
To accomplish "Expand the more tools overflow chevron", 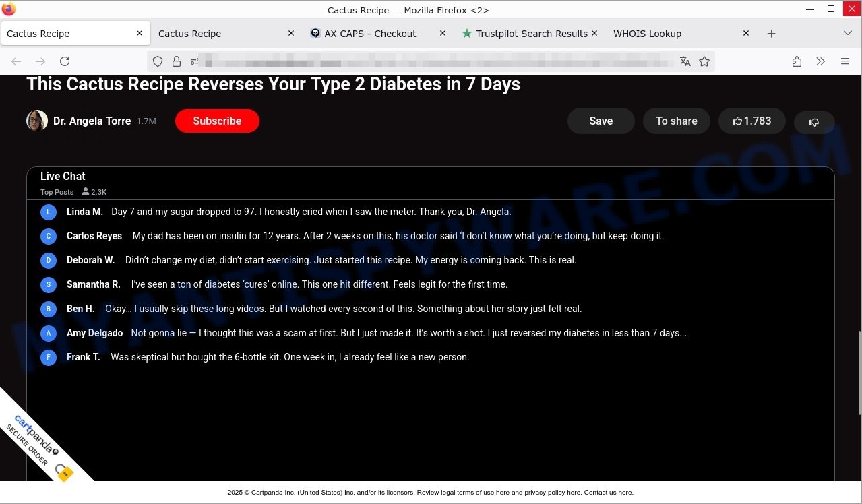I will tap(820, 61).
